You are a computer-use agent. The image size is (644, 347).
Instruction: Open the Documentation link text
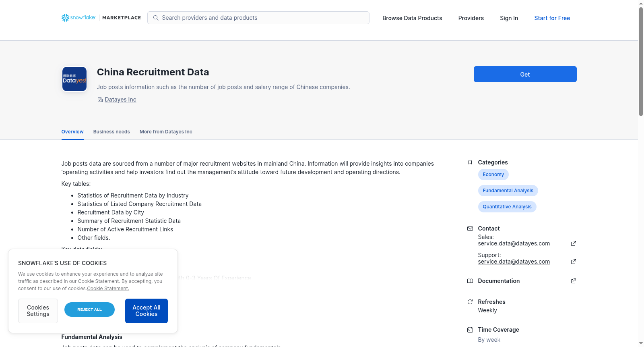click(499, 281)
